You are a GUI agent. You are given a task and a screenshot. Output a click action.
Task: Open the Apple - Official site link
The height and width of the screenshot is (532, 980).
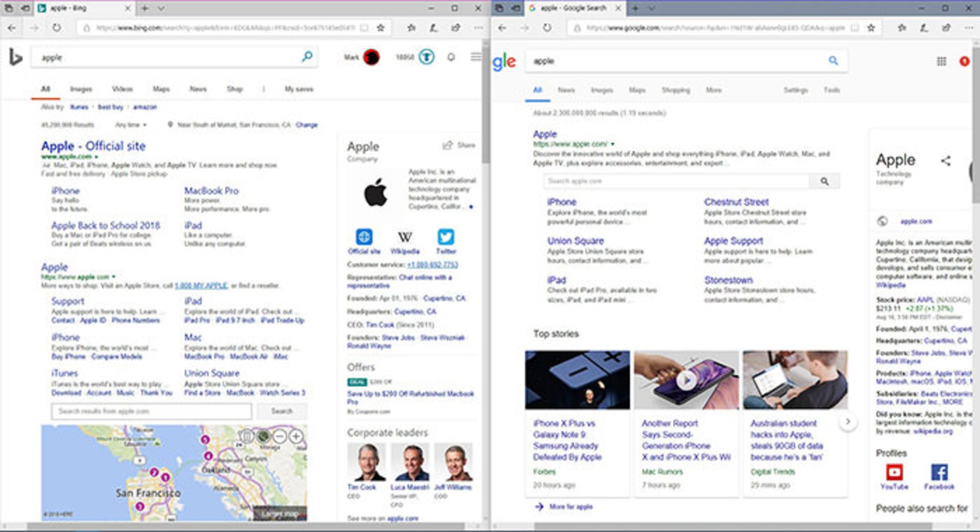point(93,146)
